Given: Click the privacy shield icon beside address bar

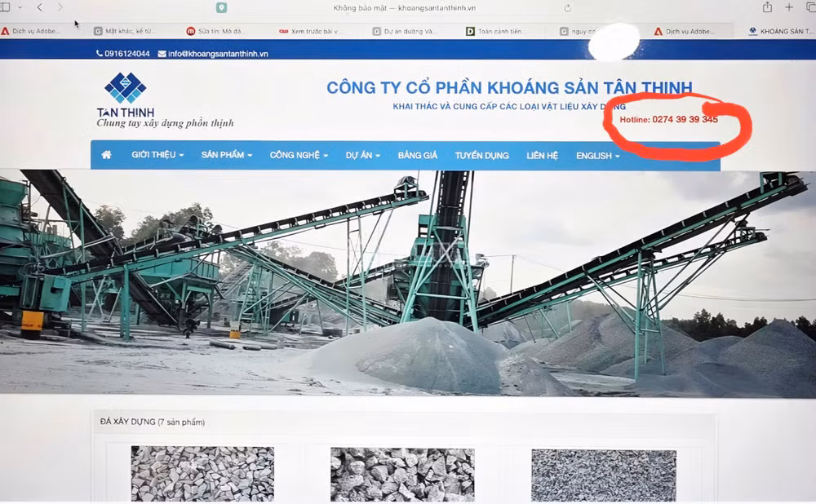Looking at the screenshot, I should (221, 7).
